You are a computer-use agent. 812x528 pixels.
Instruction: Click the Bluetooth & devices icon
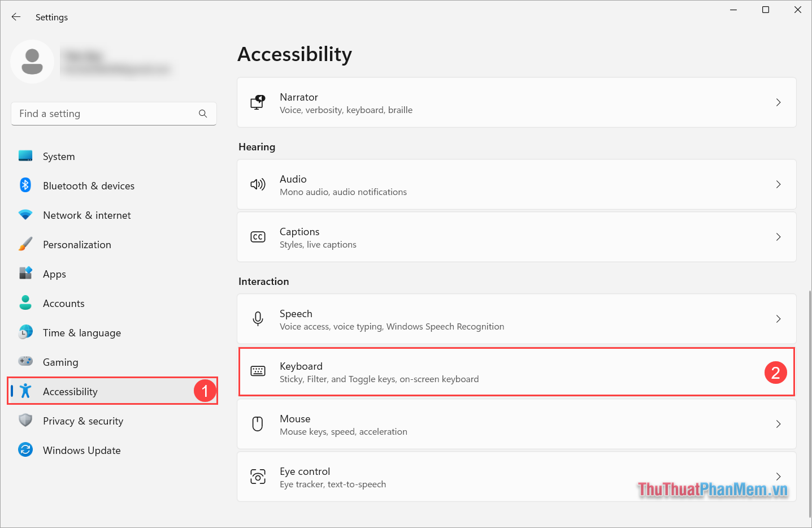[25, 185]
